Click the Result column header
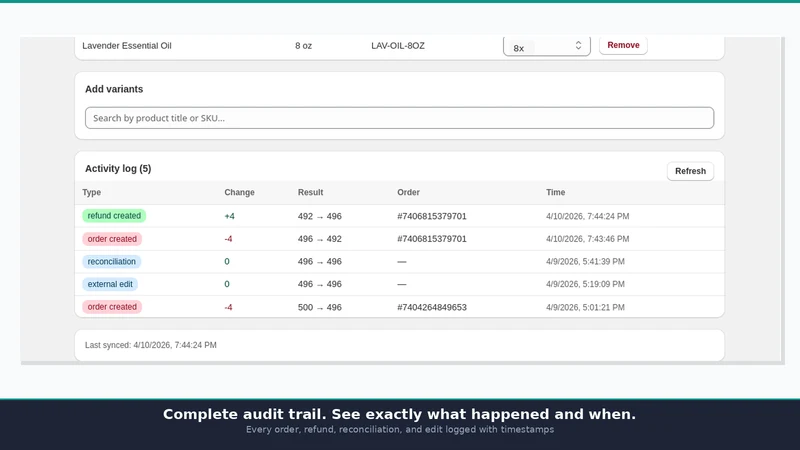This screenshot has width=800, height=450. (310, 192)
